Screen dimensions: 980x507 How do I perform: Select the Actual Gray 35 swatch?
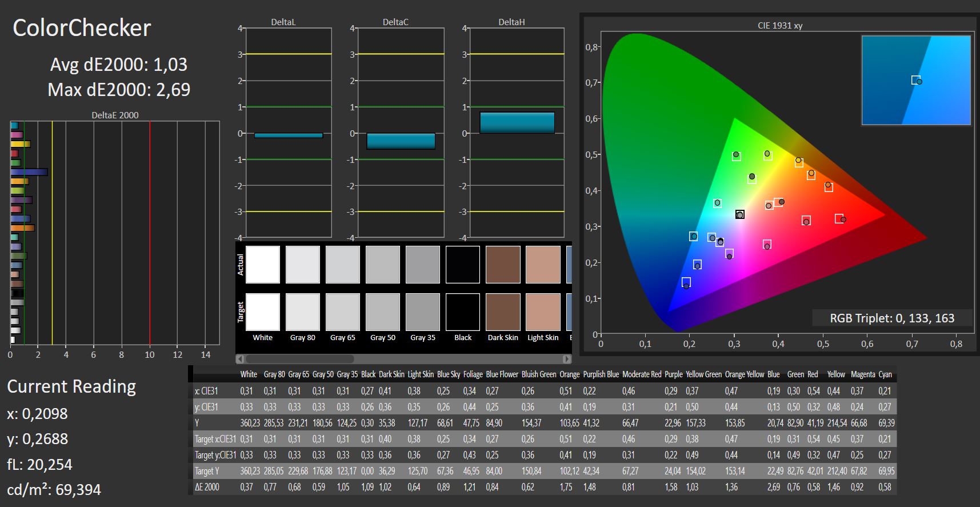423,265
